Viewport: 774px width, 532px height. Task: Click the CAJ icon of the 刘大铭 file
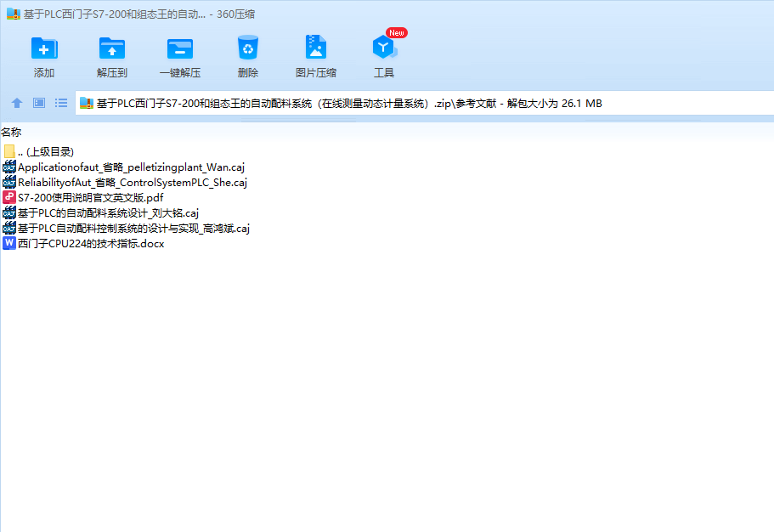8,212
